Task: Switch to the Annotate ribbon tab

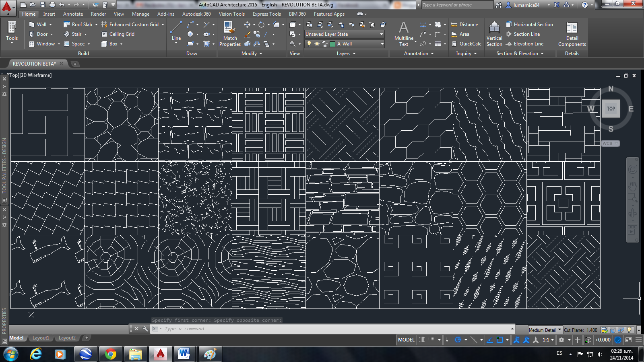Action: pyautogui.click(x=73, y=14)
